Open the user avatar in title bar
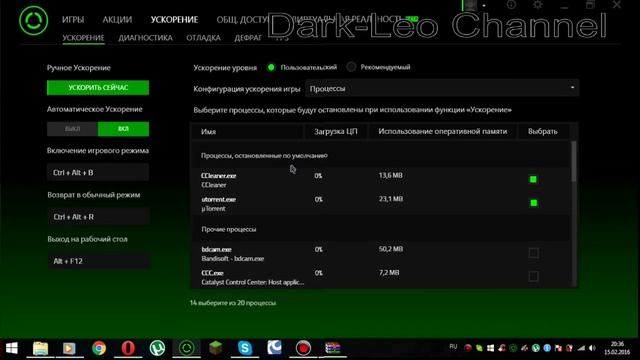 click(470, 5)
